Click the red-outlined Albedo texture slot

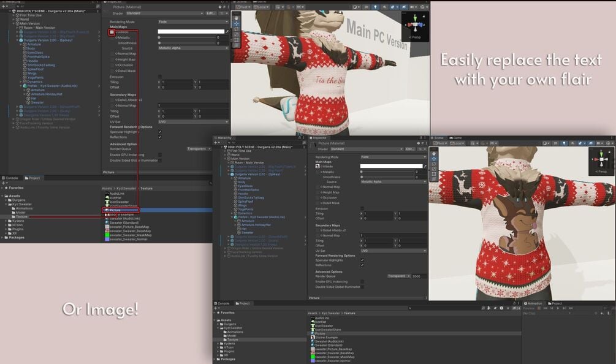(x=112, y=32)
